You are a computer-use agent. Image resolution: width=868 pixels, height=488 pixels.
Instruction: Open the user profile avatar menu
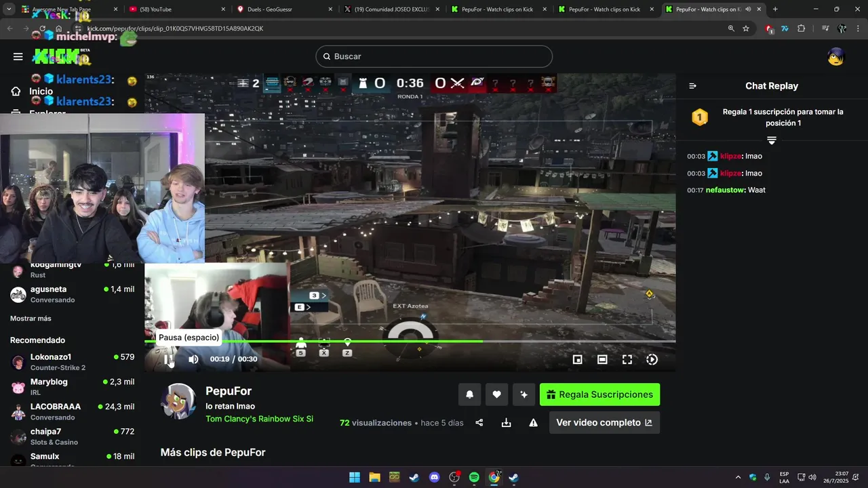[836, 56]
